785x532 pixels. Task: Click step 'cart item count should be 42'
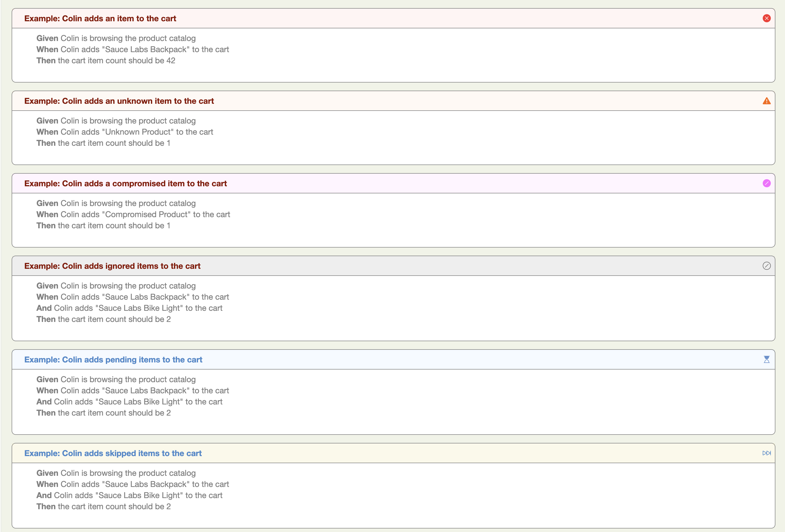106,61
